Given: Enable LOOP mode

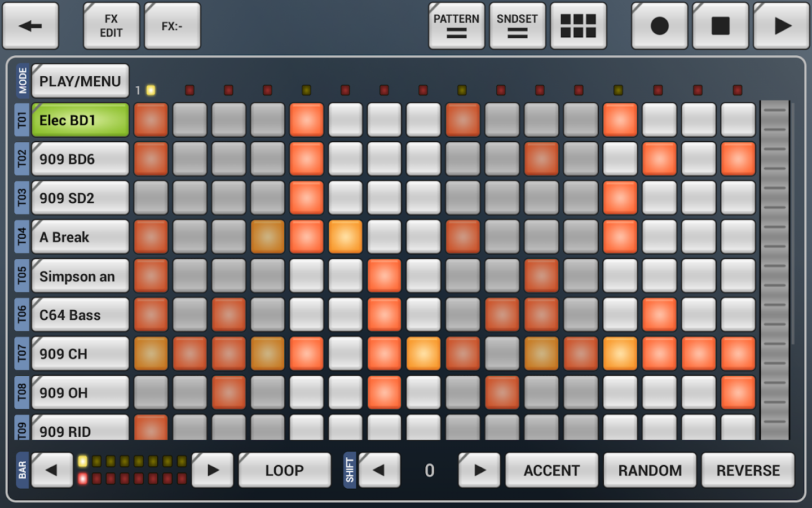Looking at the screenshot, I should click(x=285, y=470).
